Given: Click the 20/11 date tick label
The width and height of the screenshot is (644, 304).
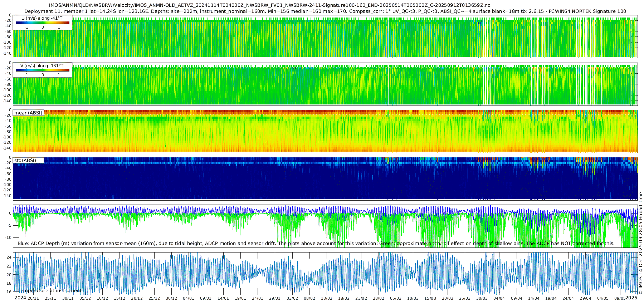Looking at the screenshot, I should pyautogui.click(x=33, y=298).
